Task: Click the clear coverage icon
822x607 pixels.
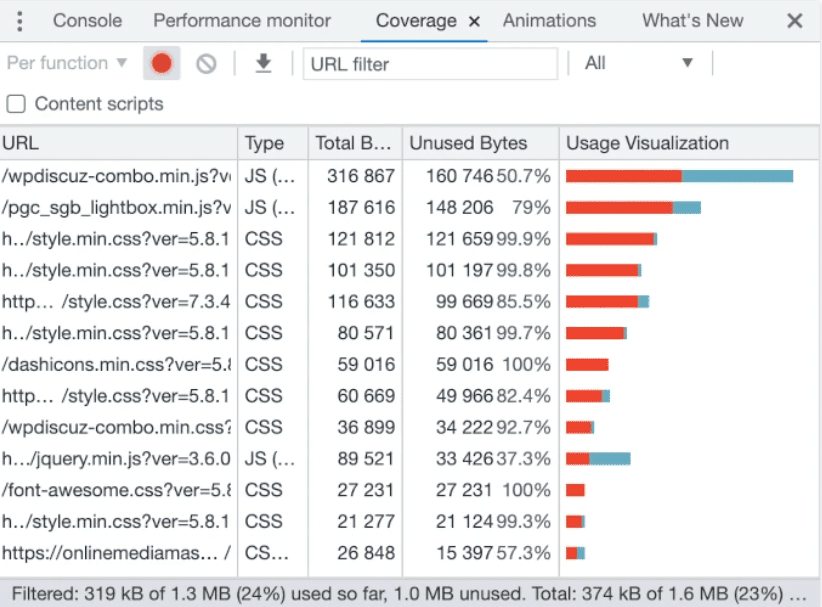Action: coord(206,64)
